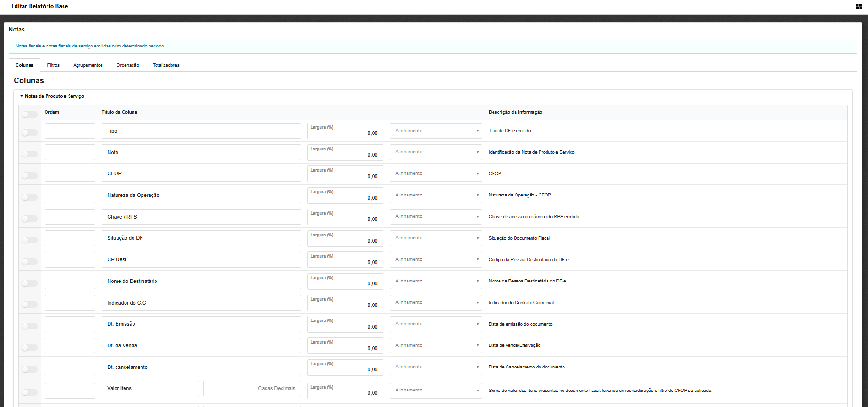Open Alinhamento dropdown for Situação do DF
868x407 pixels.
[x=435, y=238]
